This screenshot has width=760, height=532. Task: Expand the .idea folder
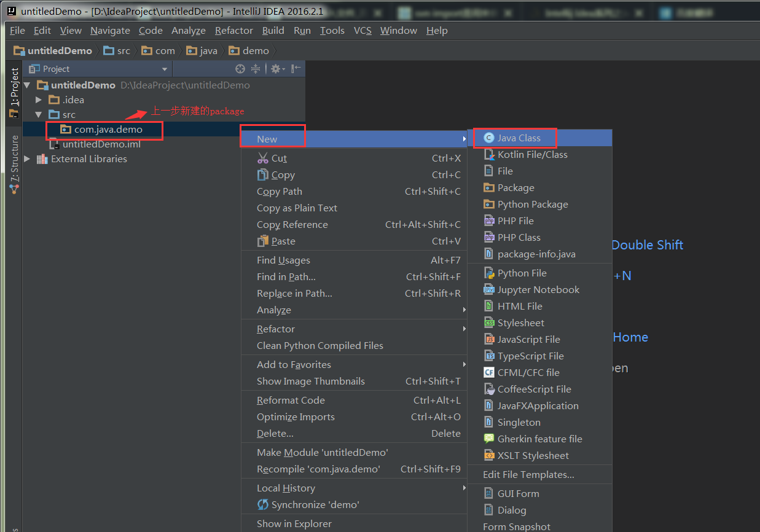(39, 100)
